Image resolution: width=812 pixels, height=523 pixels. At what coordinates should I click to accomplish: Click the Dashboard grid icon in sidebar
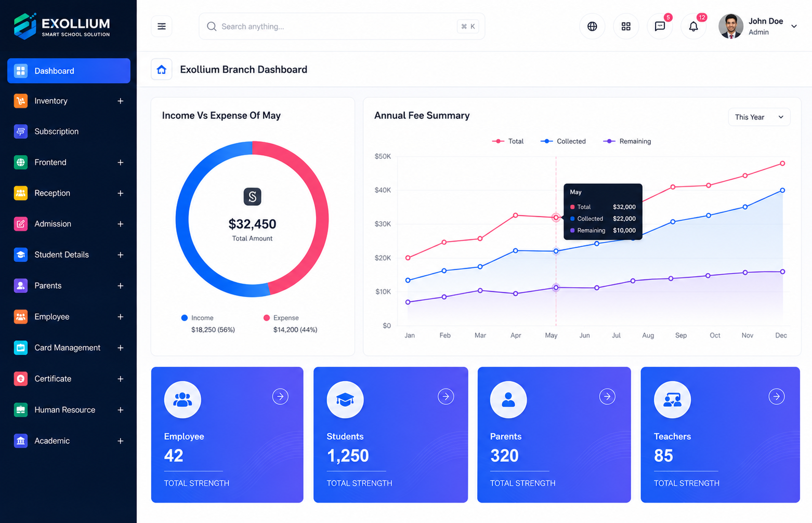coord(21,71)
